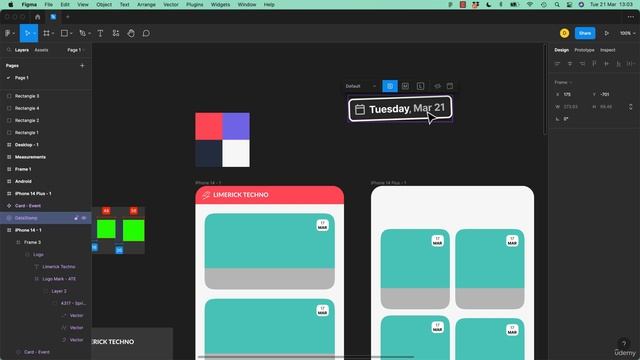Click the Wi-Fi status icon
This screenshot has height=360, width=640.
point(530,4)
